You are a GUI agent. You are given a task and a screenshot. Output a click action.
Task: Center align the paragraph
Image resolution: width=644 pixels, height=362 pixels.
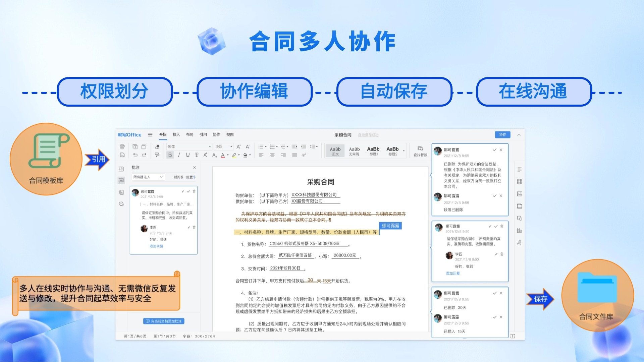pyautogui.click(x=272, y=155)
